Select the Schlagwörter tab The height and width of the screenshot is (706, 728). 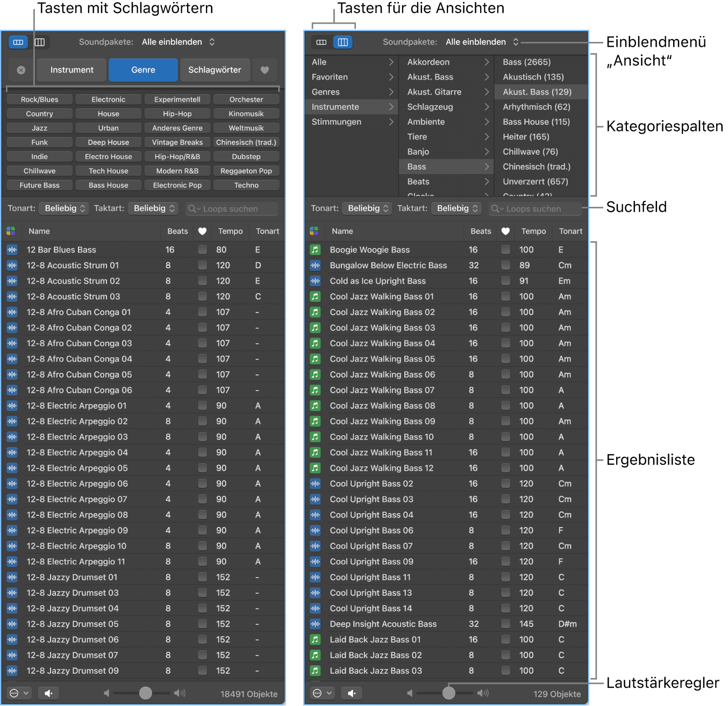click(215, 70)
